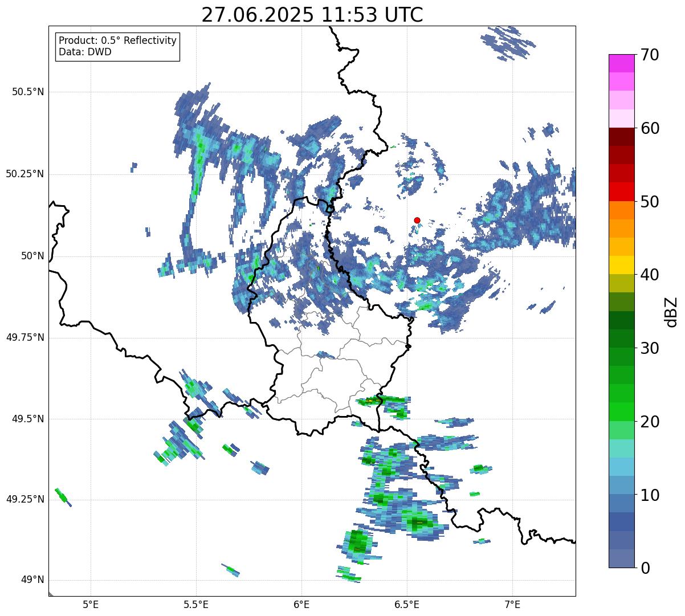Image resolution: width=685 pixels, height=616 pixels.
Task: Click the 49°N latitude label
Action: pyautogui.click(x=32, y=580)
